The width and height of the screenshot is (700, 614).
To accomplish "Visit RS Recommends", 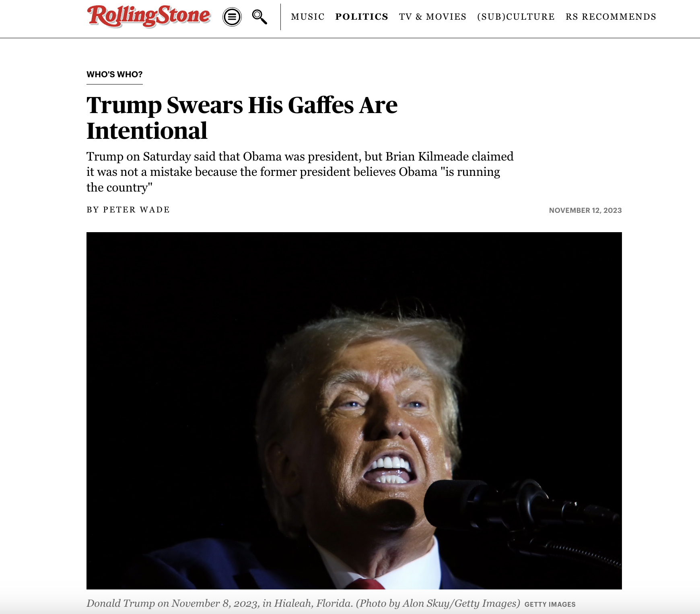I will point(611,17).
